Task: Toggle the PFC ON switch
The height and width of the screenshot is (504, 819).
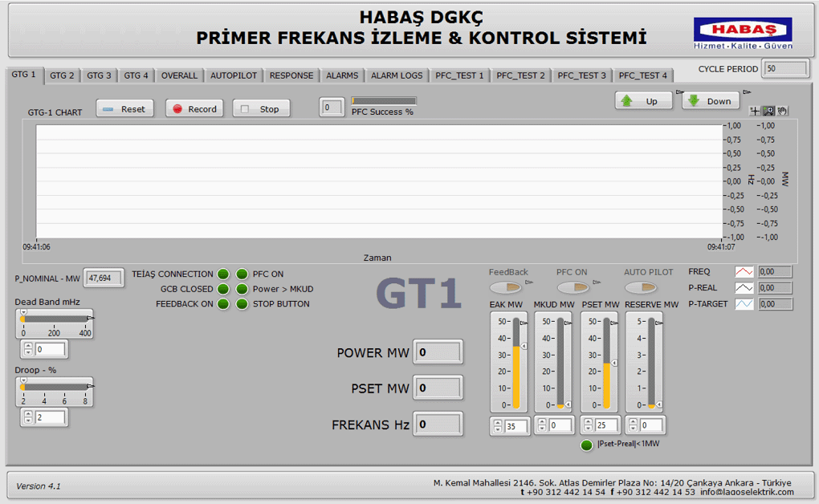Action: click(573, 287)
